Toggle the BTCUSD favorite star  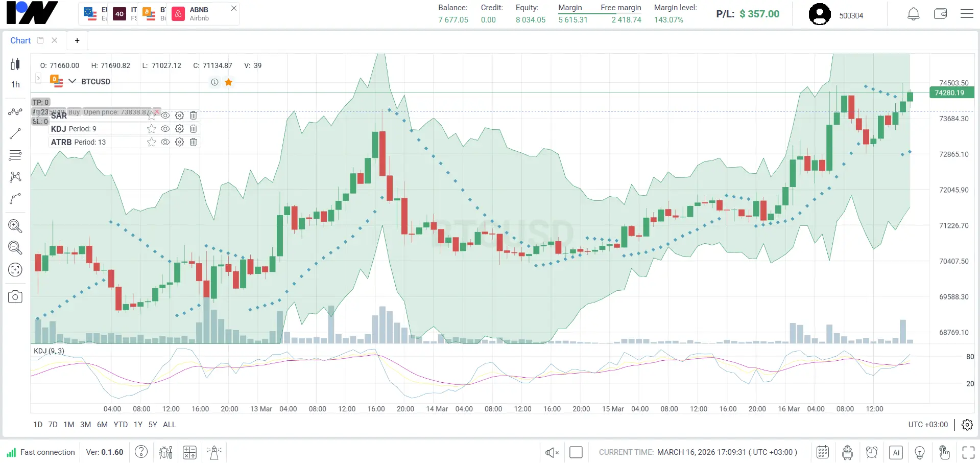pyautogui.click(x=229, y=82)
